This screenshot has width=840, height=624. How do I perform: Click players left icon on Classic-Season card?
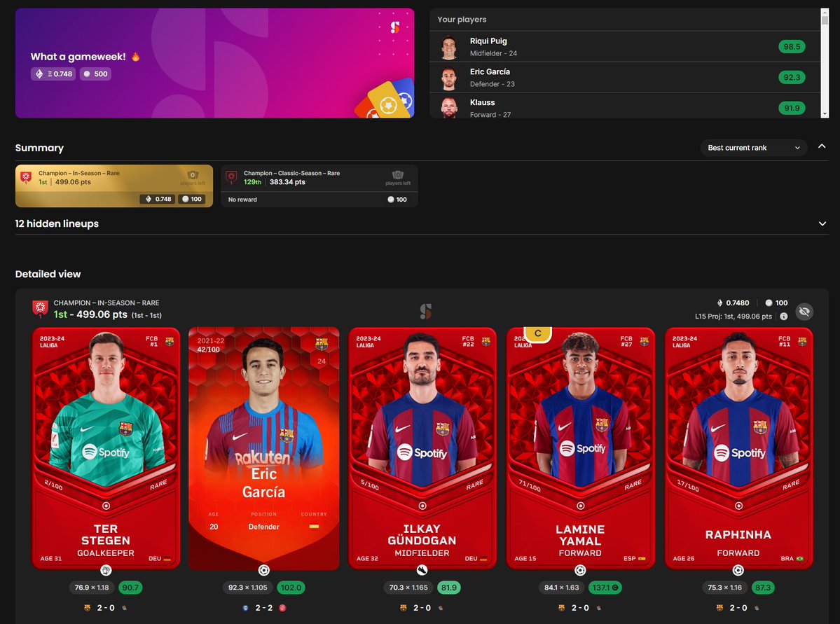[397, 175]
